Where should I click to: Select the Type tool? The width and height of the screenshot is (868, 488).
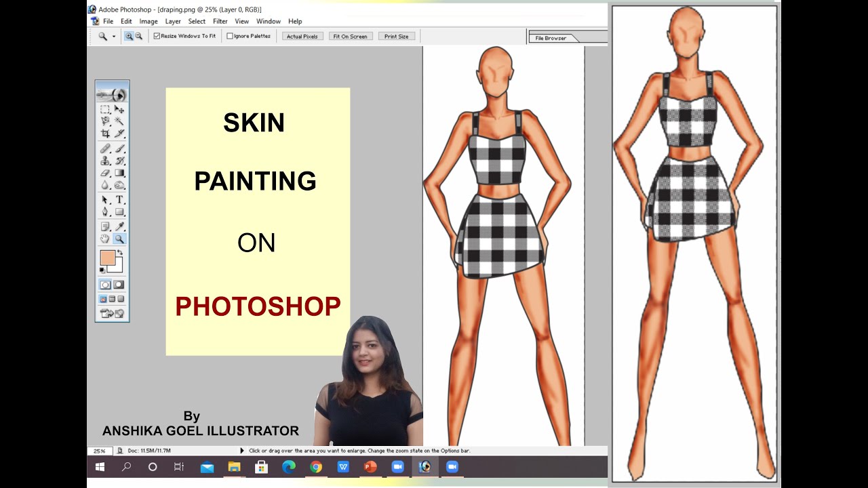pyautogui.click(x=119, y=200)
